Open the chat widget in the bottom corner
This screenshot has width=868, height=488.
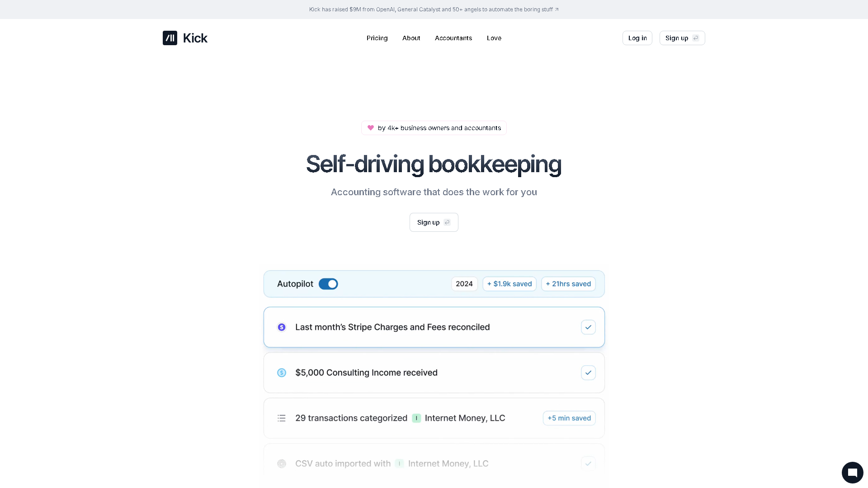coord(853,472)
